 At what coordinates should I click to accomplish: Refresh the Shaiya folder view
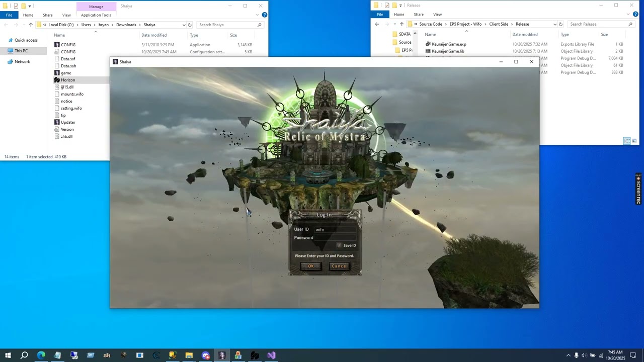[190, 25]
